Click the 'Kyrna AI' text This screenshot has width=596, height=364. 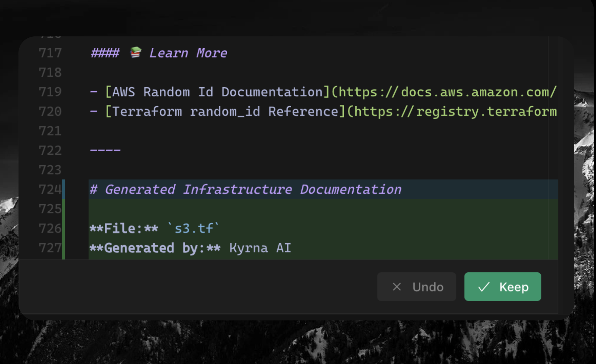tap(260, 248)
